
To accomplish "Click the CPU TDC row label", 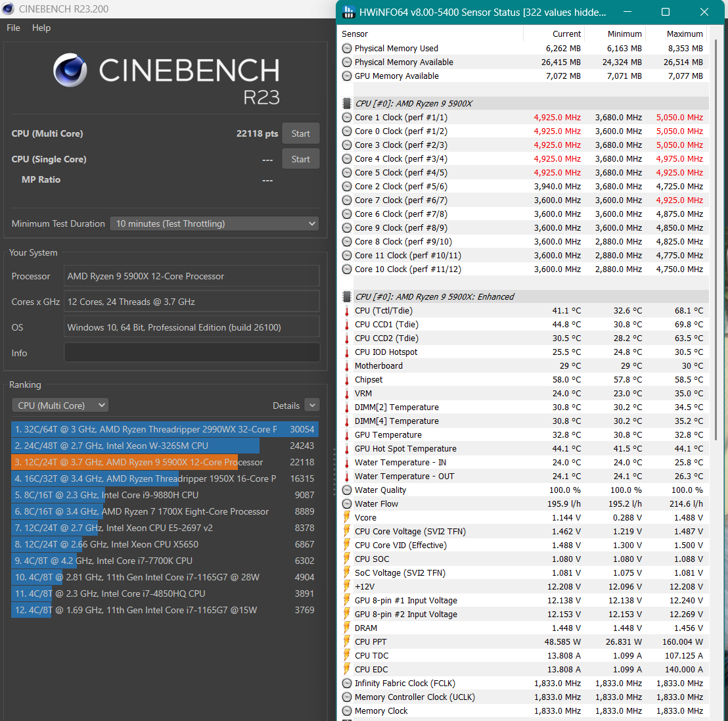I will coord(371,655).
